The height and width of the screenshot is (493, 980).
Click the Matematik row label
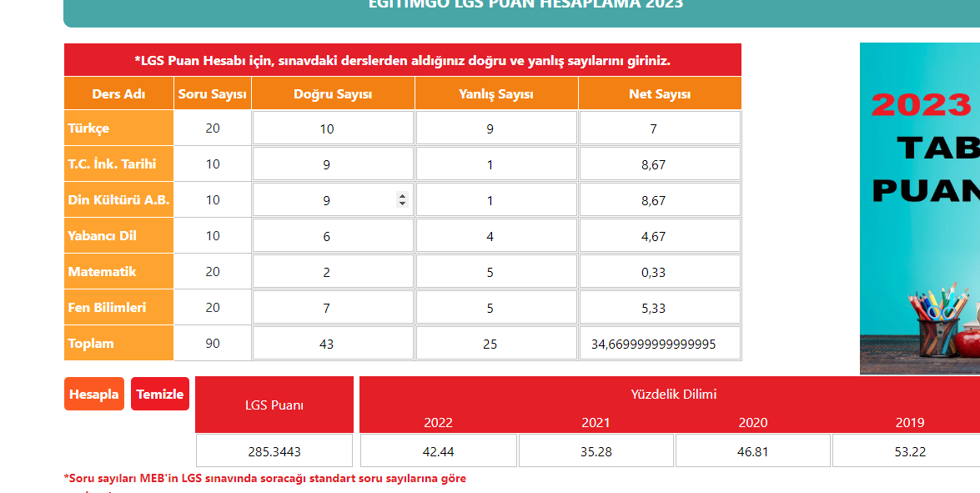118,271
